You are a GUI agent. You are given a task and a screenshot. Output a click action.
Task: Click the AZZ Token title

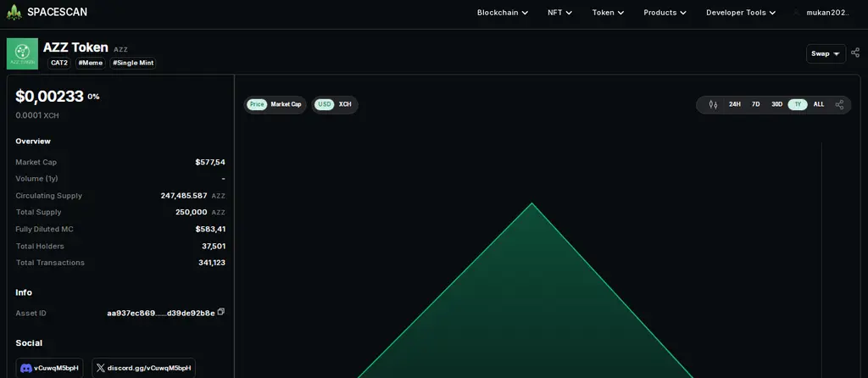pyautogui.click(x=75, y=47)
